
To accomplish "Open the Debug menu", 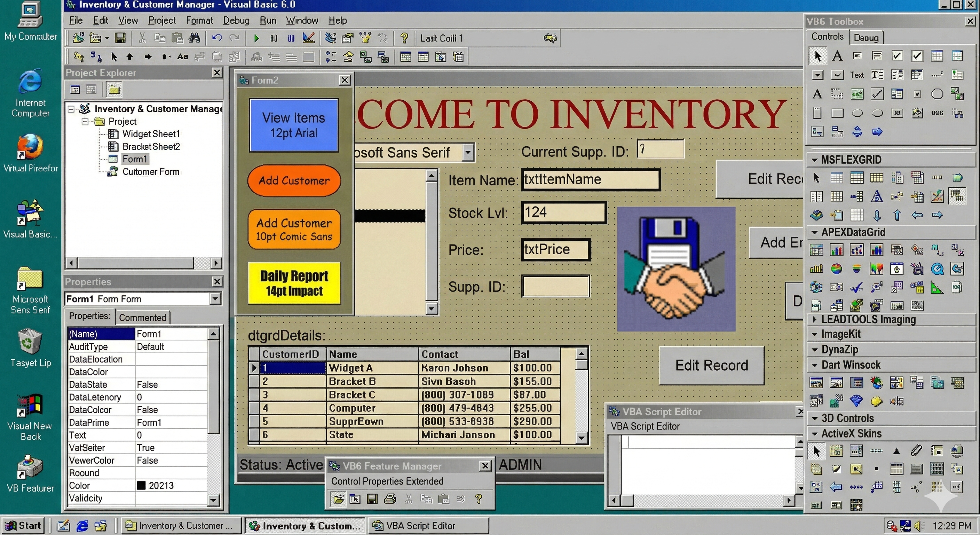I will (x=236, y=21).
